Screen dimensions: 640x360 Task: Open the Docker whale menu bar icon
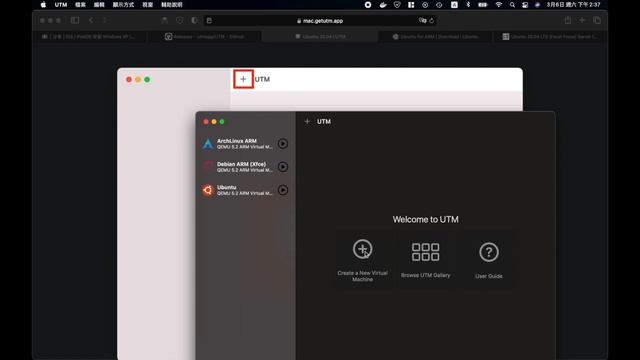(383, 5)
